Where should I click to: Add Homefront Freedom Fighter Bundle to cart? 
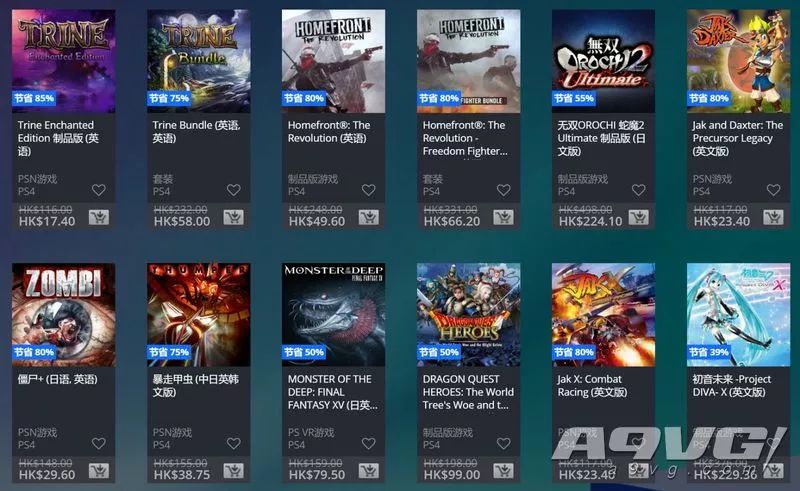coord(503,218)
